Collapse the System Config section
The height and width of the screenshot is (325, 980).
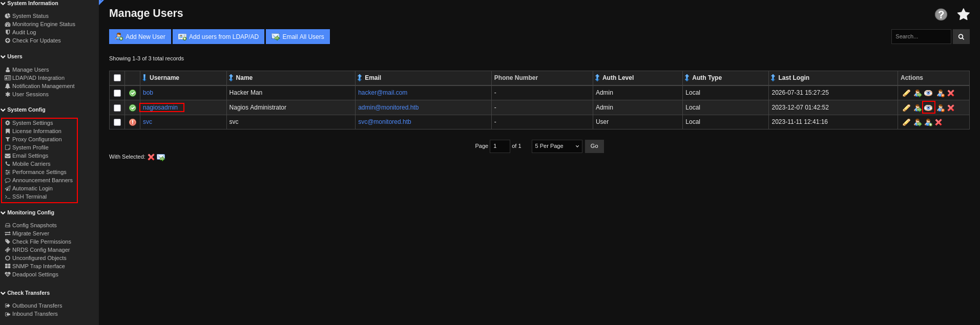(23, 110)
